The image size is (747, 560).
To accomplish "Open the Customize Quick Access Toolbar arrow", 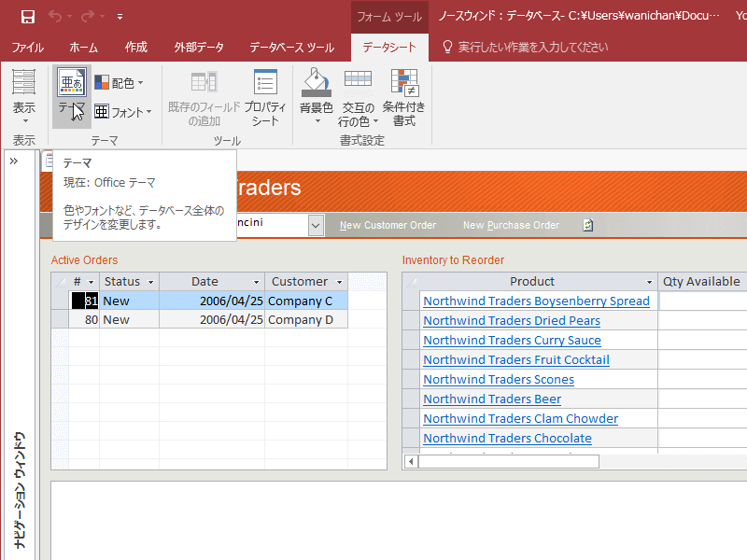I will click(120, 17).
